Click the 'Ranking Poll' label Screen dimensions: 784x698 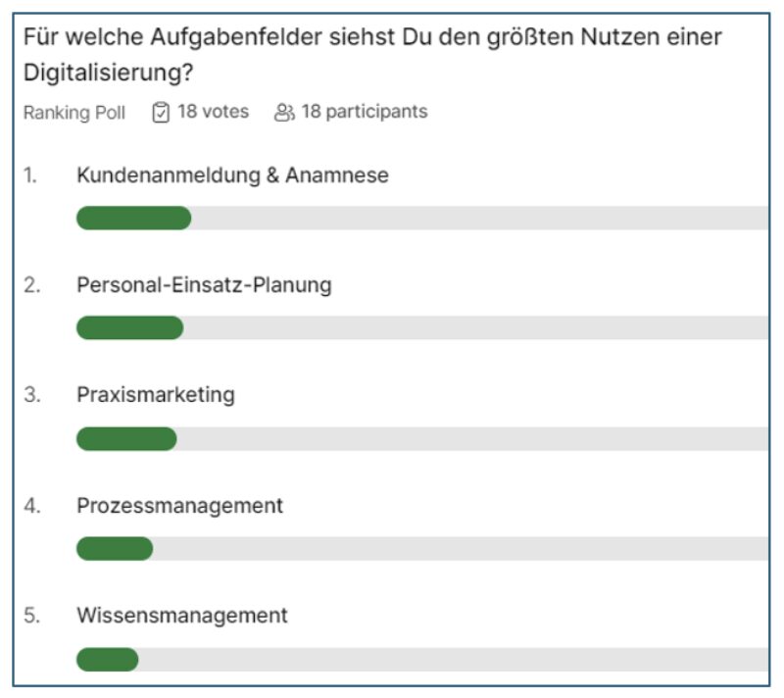75,112
